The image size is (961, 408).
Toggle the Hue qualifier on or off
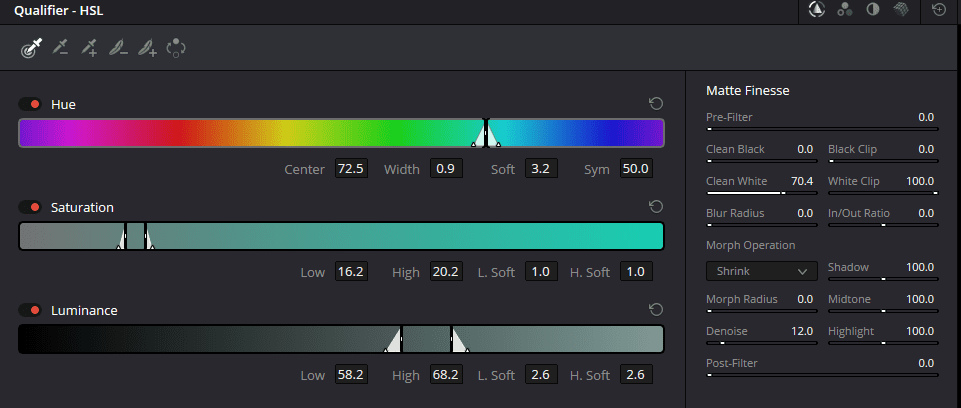pyautogui.click(x=29, y=104)
